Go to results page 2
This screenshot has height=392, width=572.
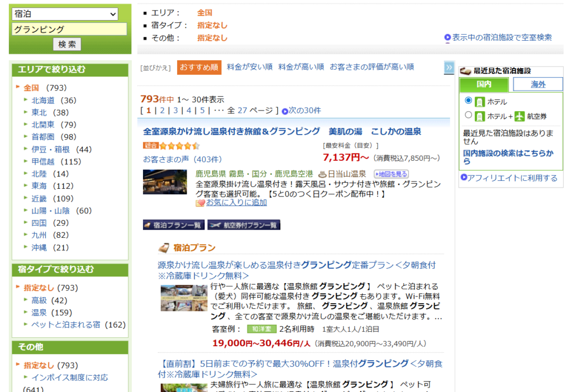pyautogui.click(x=162, y=111)
